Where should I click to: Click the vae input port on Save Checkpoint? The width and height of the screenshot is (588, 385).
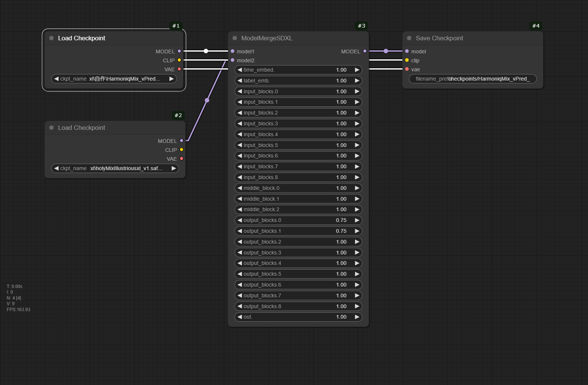pyautogui.click(x=407, y=69)
